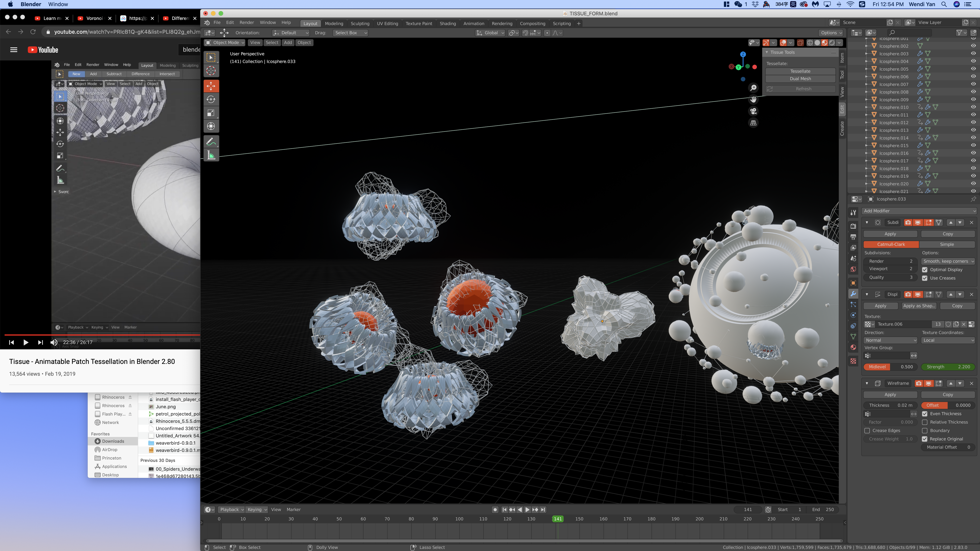Pick the Select Box tool icon

point(211,57)
